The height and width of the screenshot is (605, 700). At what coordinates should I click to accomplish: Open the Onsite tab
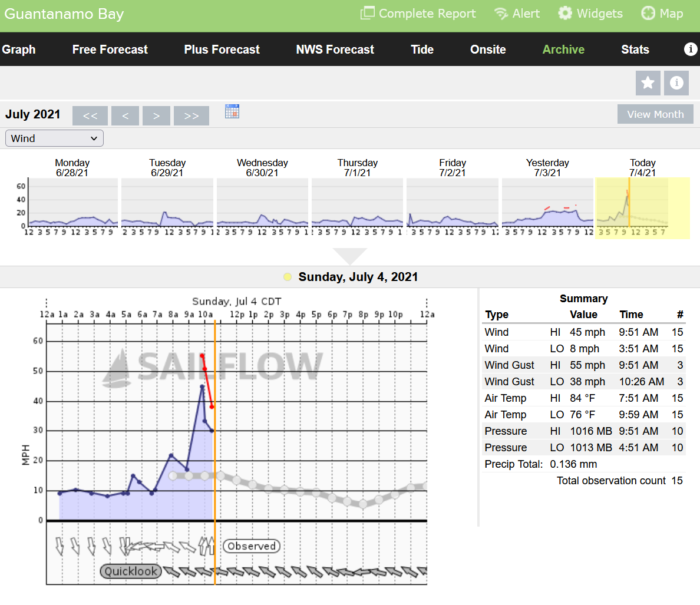coord(488,49)
